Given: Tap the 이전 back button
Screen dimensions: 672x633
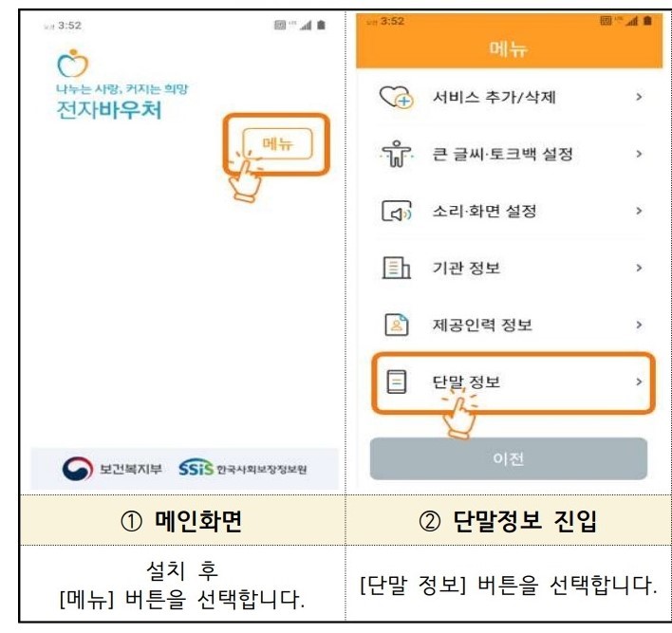Looking at the screenshot, I should point(509,458).
